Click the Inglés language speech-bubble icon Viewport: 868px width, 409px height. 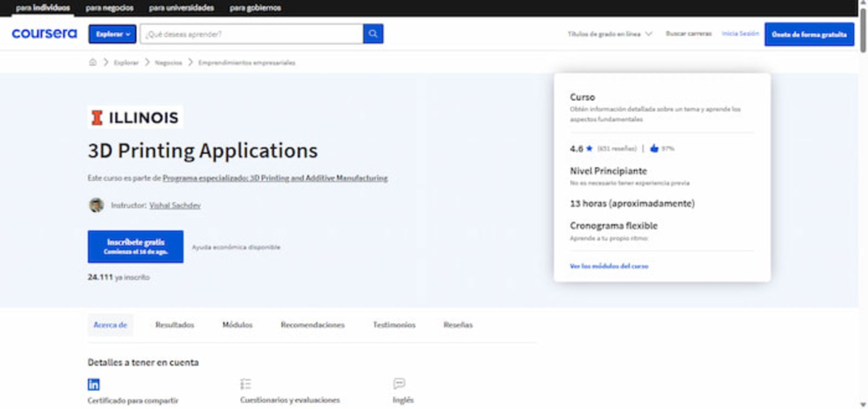coord(399,383)
